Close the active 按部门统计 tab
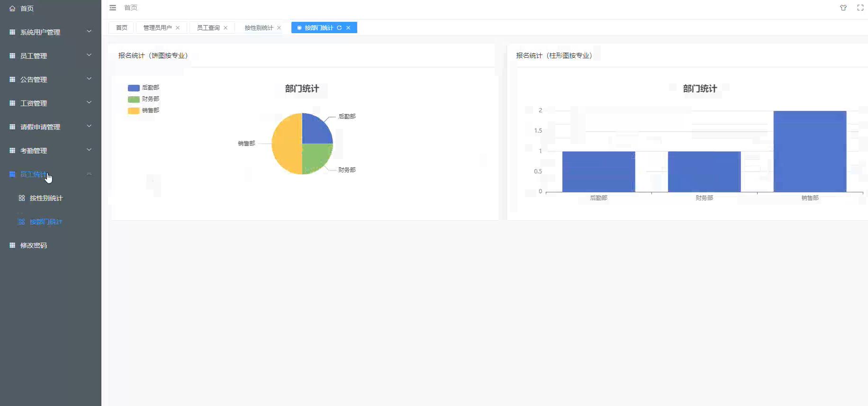The width and height of the screenshot is (868, 406). 348,28
